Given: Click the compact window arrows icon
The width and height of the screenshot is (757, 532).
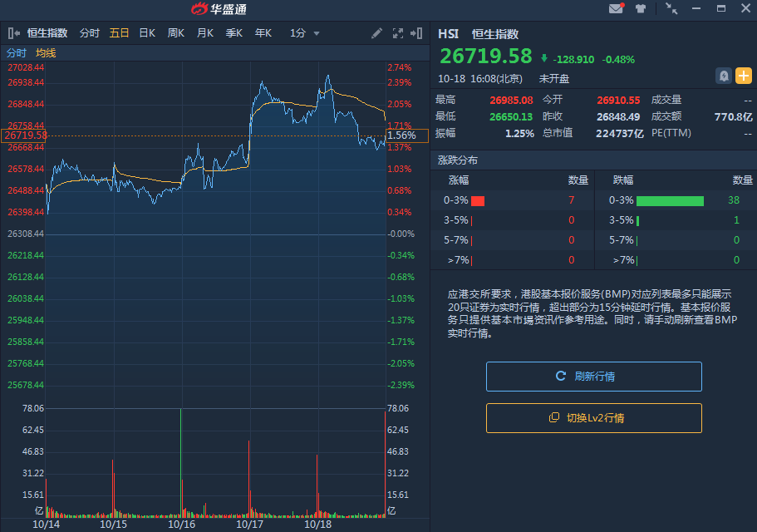Looking at the screenshot, I should click(671, 9).
